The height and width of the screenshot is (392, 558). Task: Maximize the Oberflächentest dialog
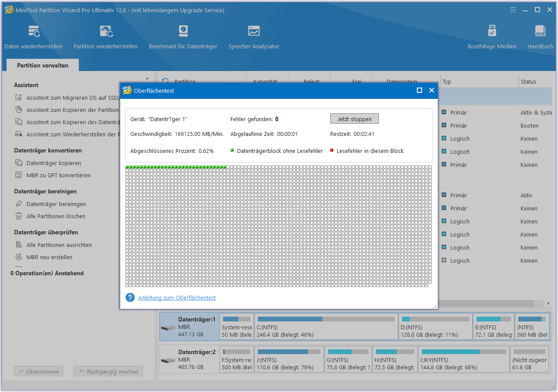click(419, 90)
